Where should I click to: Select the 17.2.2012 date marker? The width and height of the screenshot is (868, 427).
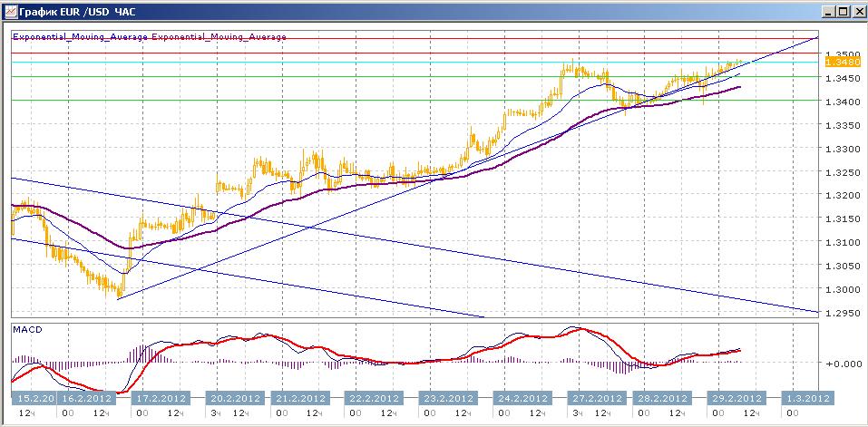pos(161,398)
